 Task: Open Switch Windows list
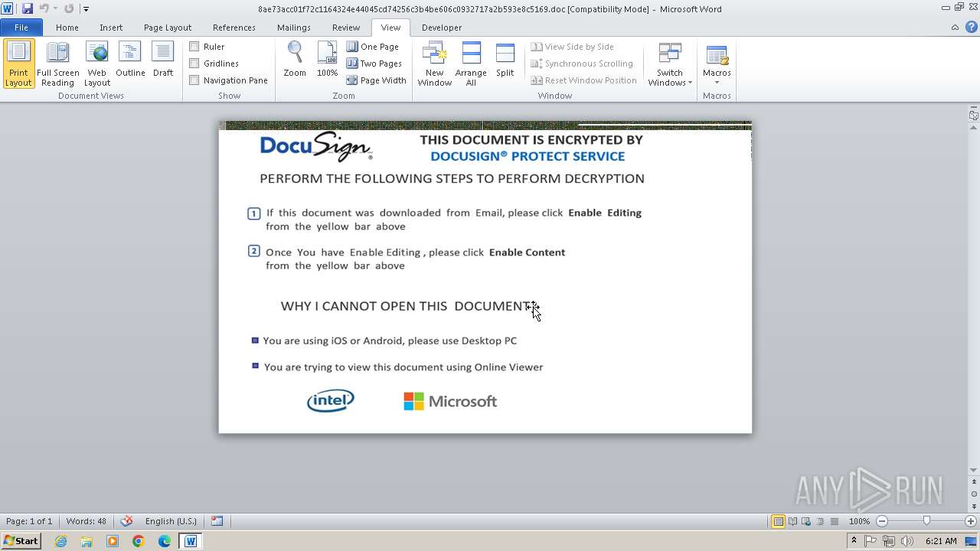pos(670,64)
